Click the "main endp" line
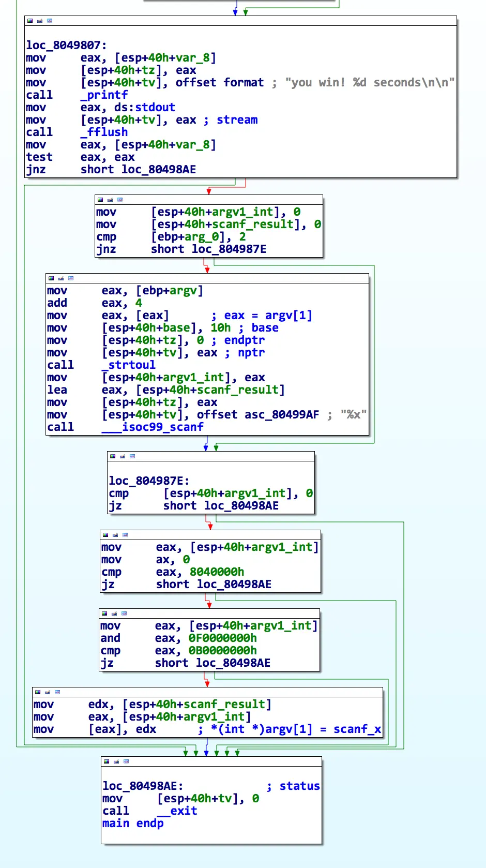 (133, 824)
